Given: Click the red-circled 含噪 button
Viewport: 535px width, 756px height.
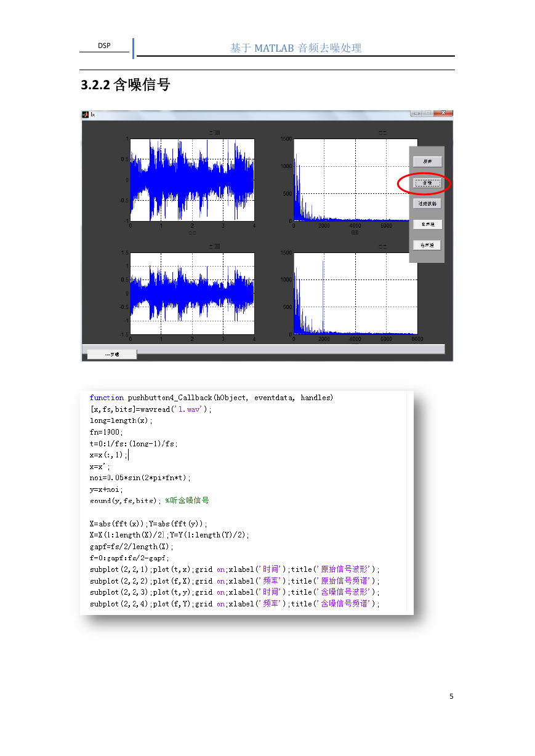Looking at the screenshot, I should coord(427,183).
